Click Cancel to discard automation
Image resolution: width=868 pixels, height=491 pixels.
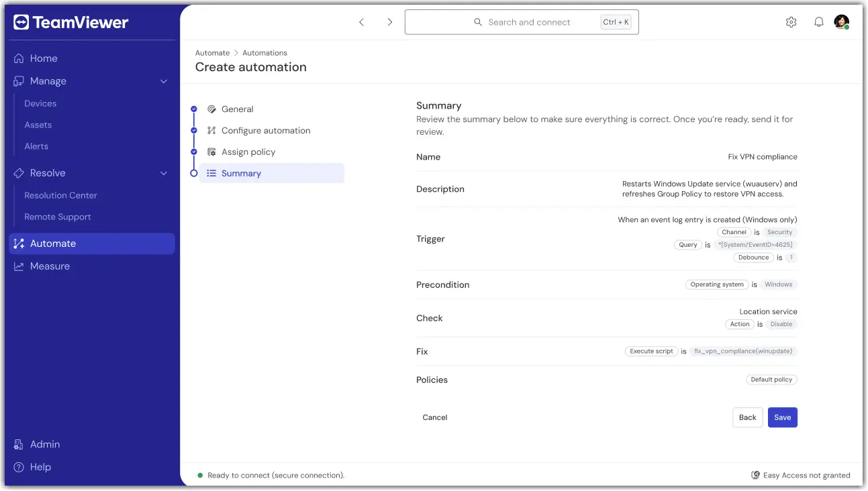(x=435, y=417)
